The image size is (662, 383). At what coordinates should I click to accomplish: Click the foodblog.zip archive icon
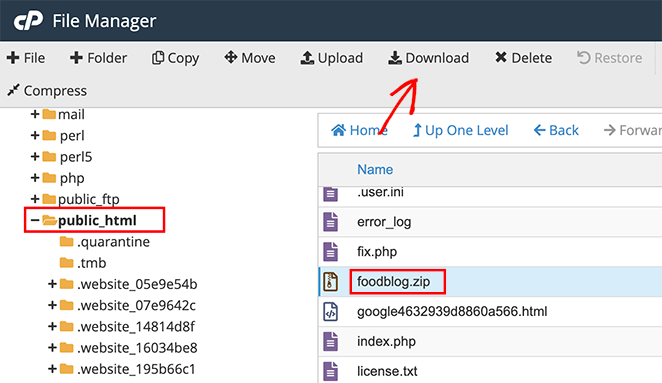click(331, 281)
